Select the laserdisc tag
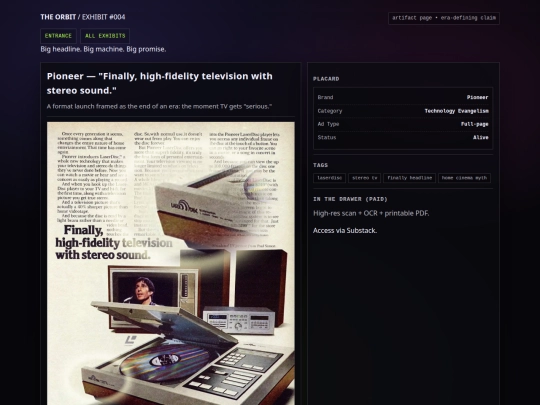This screenshot has width=540, height=405. (x=330, y=178)
